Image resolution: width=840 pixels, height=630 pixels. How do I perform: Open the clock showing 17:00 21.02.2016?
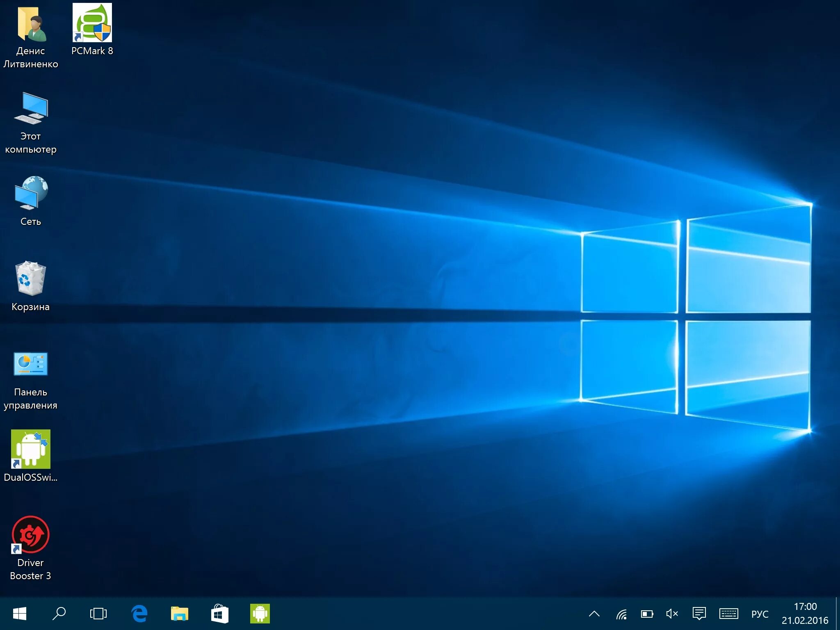click(805, 614)
